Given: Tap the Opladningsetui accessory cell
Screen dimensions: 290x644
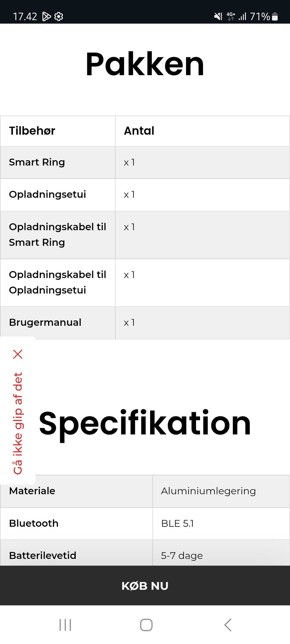Looking at the screenshot, I should [x=47, y=194].
